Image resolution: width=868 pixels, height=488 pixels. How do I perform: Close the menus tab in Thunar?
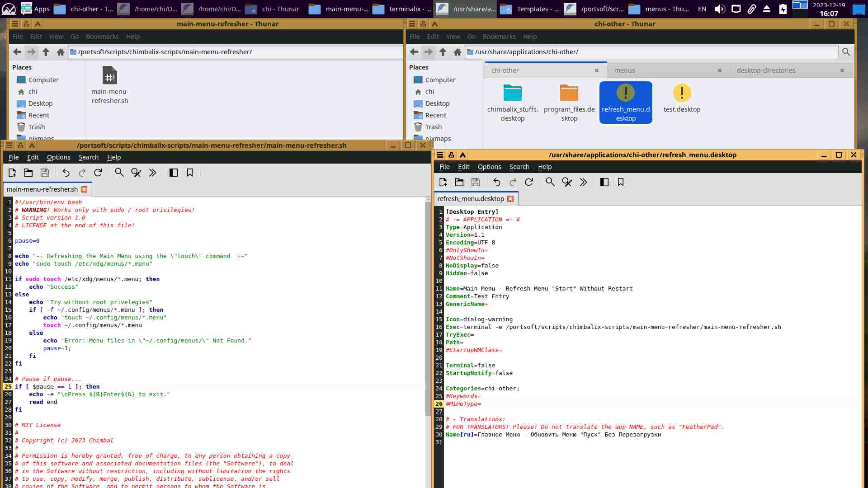[720, 70]
